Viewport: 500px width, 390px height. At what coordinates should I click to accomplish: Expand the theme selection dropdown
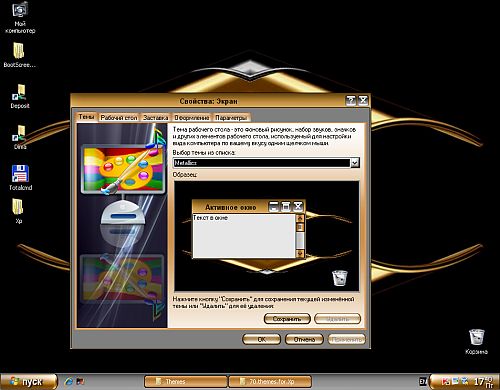pos(355,163)
